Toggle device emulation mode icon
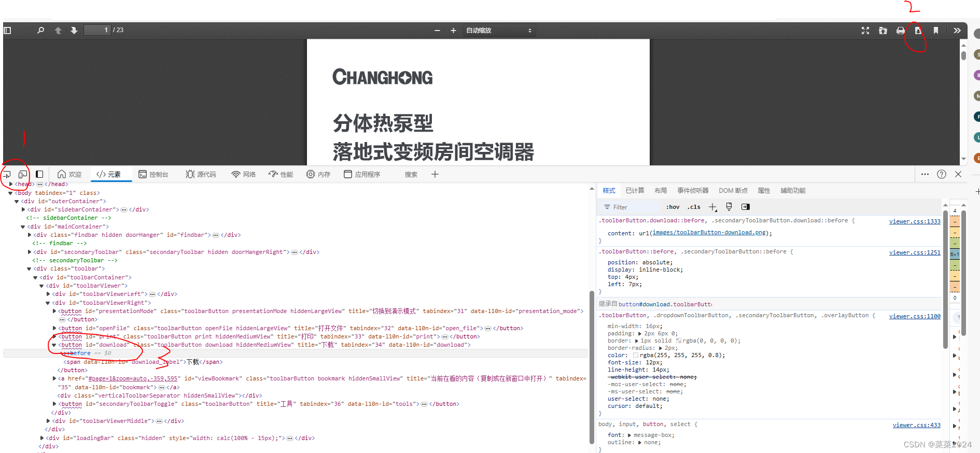Screen dimensions: 980x453 pos(22,175)
